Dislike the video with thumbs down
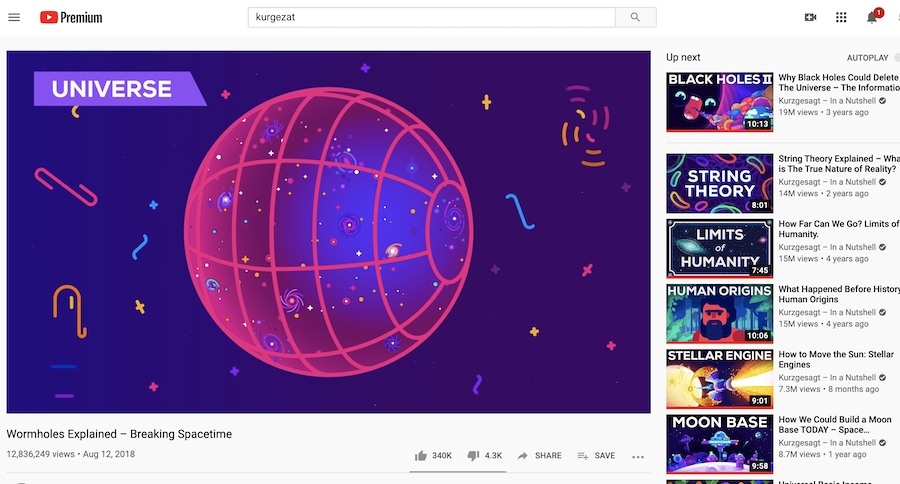The height and width of the screenshot is (484, 900). pos(485,455)
